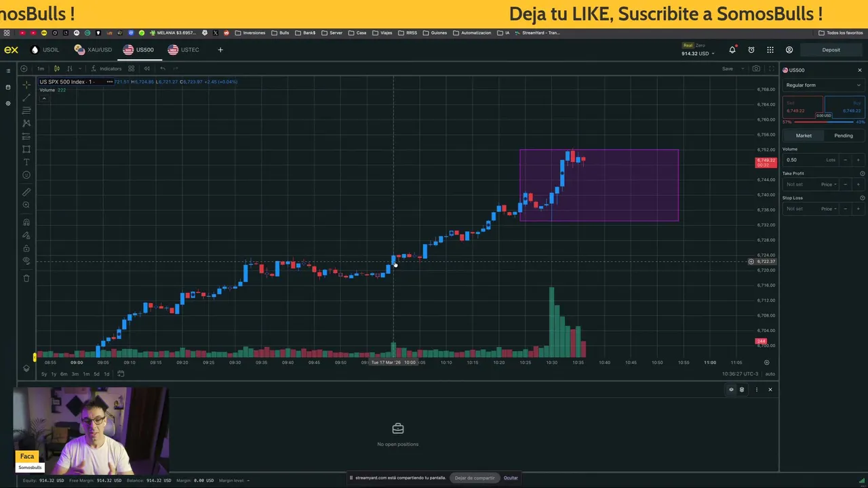Screen dimensions: 868x488
Task: Open the chart layout grid selector
Action: 131,68
